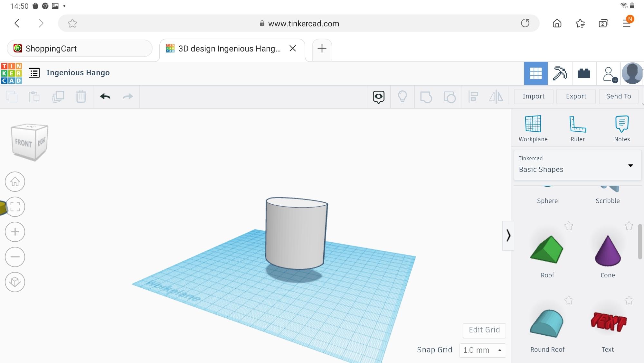Toggle Show all lightbulb icon
644x363 pixels.
(x=402, y=97)
